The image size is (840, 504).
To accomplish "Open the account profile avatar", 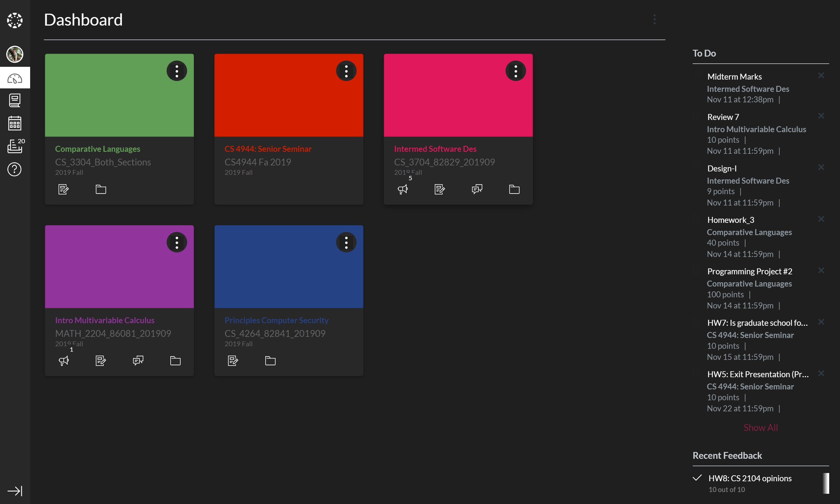I will click(15, 54).
